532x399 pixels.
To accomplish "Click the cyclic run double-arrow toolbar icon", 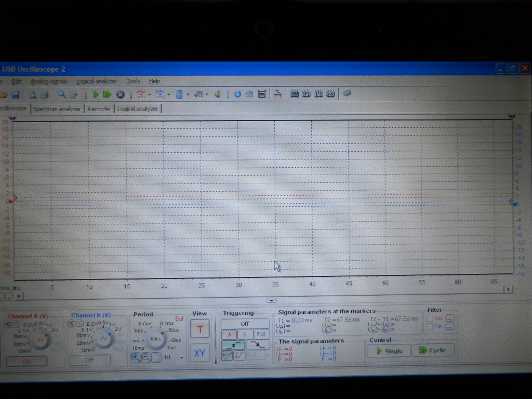I will pyautogui.click(x=107, y=95).
